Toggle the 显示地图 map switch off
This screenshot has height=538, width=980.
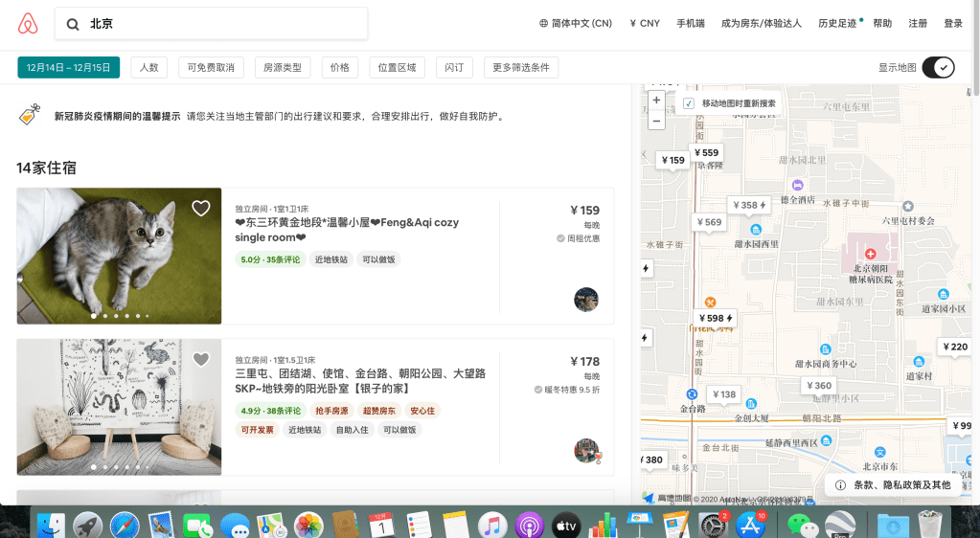tap(938, 67)
